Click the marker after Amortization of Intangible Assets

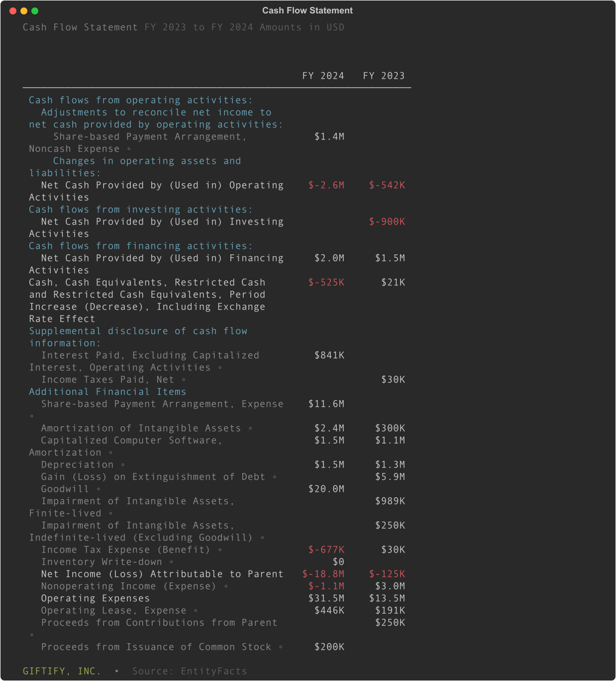pyautogui.click(x=250, y=429)
